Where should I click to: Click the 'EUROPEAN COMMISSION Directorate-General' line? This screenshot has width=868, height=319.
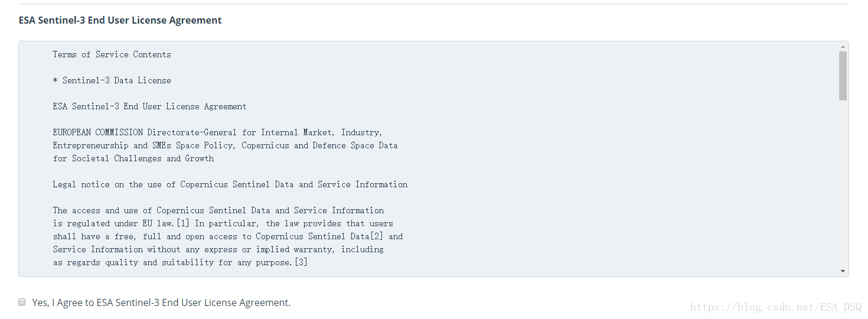218,132
